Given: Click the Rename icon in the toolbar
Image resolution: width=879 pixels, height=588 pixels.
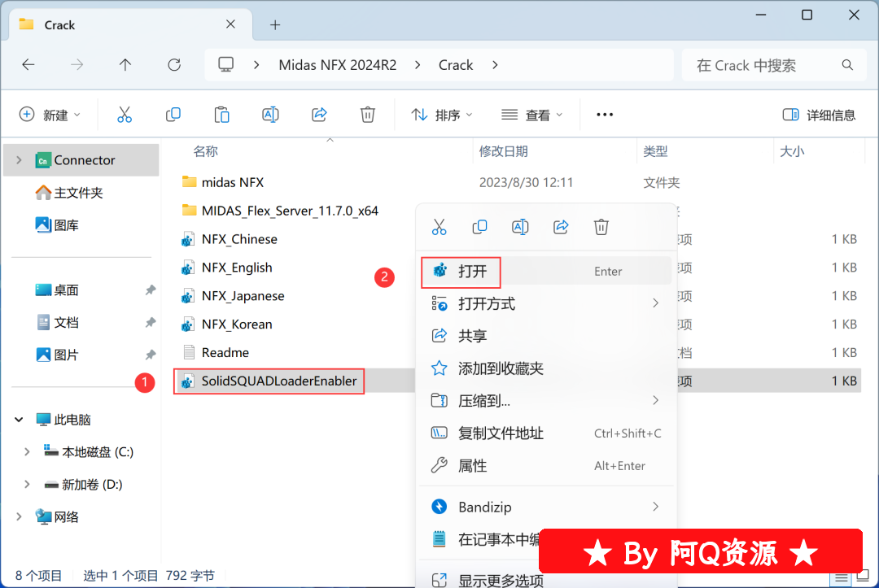Looking at the screenshot, I should (x=270, y=115).
